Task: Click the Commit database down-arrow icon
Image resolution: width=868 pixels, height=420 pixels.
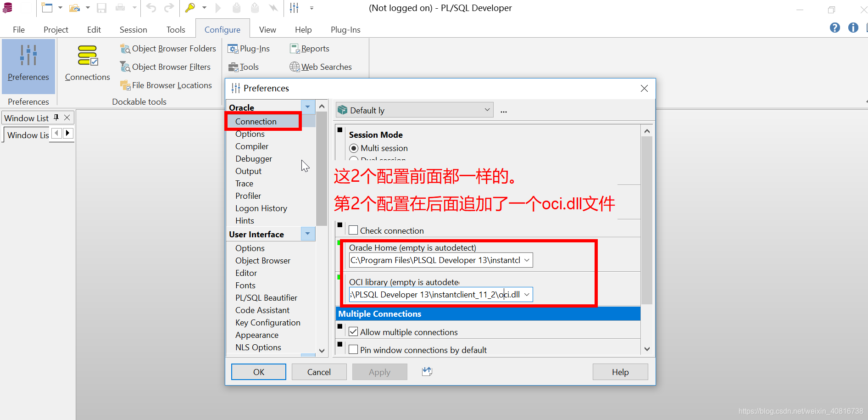Action: click(236, 8)
